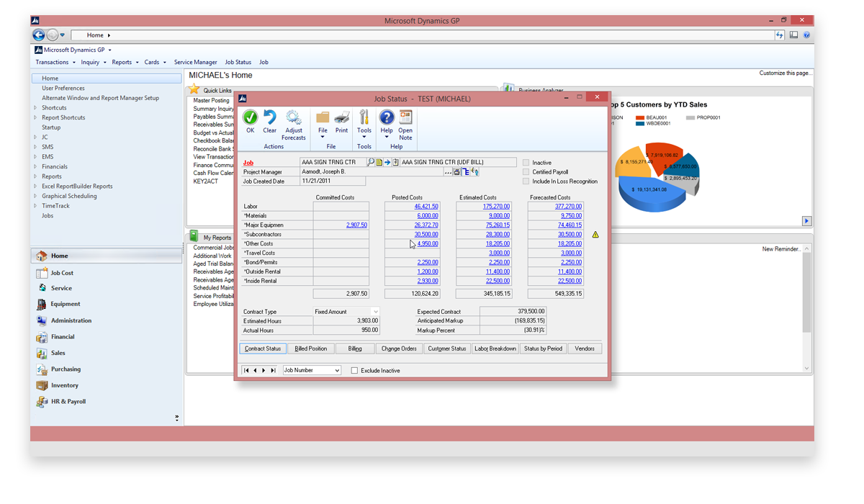Click the warning triangle beside Subcontractors row

point(595,235)
